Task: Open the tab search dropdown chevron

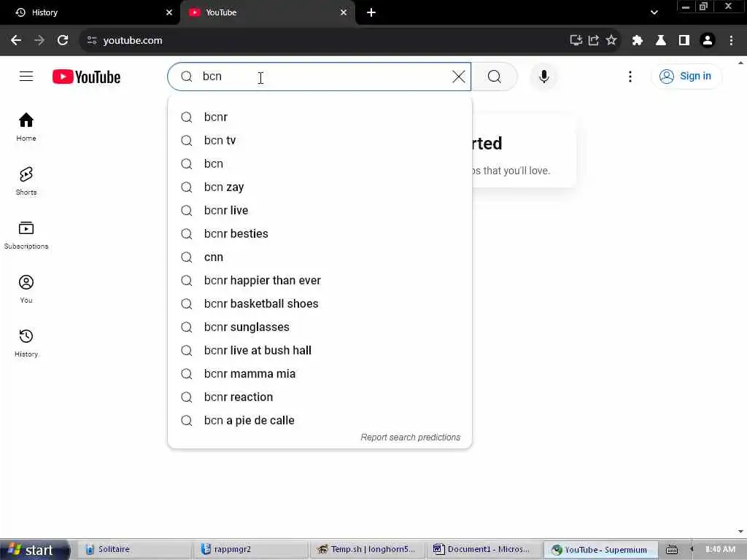Action: [654, 12]
